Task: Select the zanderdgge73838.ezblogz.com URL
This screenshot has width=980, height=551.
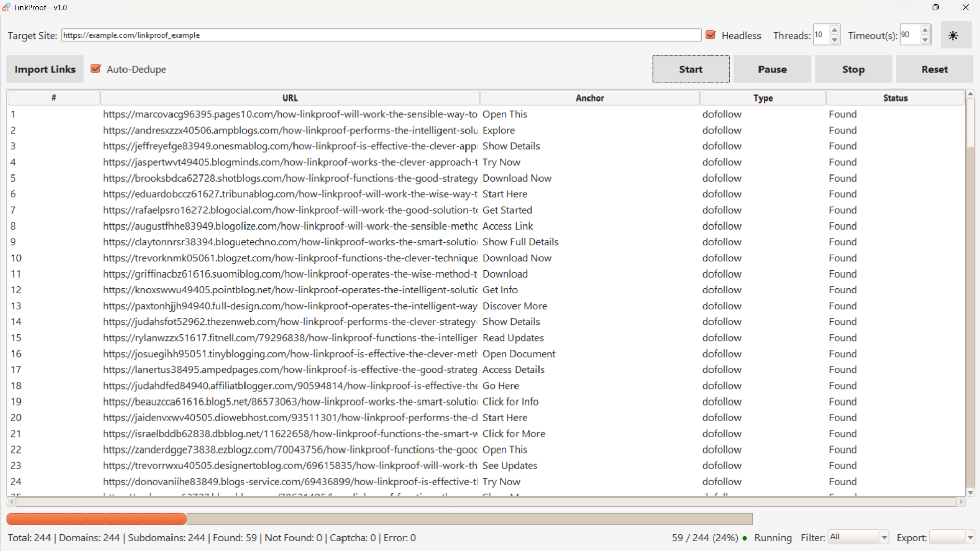Action: click(290, 449)
